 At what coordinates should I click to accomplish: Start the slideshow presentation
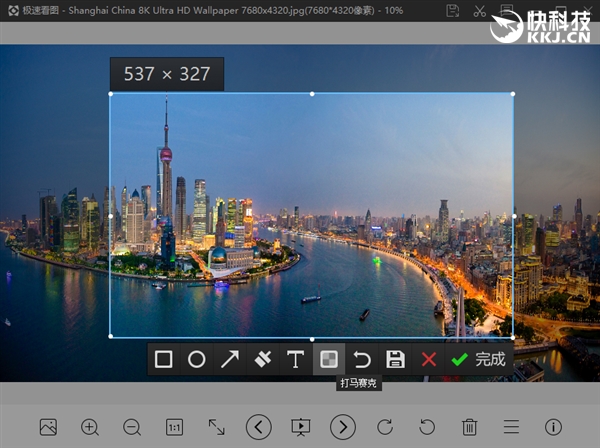point(300,427)
